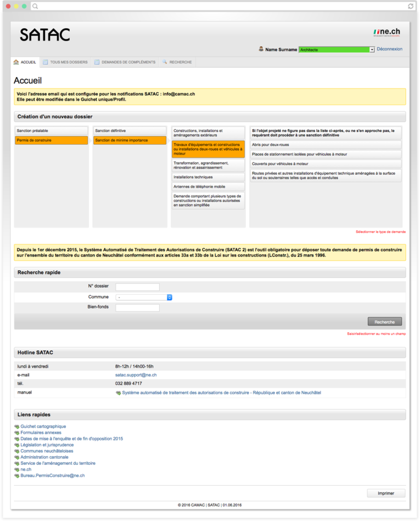The image size is (420, 521).
Task: Select Demande comportant plusieurs types de constructions
Action: (x=208, y=201)
